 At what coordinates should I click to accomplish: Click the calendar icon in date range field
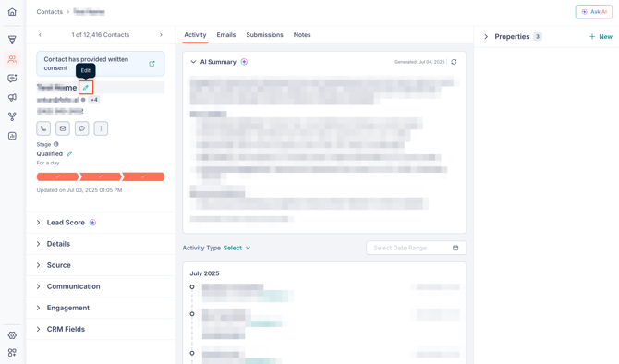tap(455, 248)
